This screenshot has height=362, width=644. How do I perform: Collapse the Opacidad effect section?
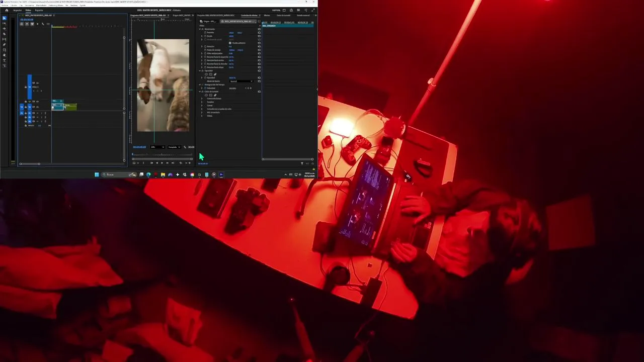(200, 71)
